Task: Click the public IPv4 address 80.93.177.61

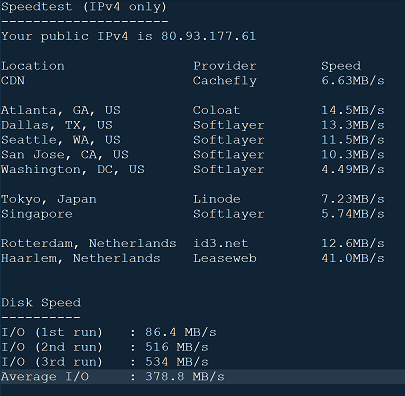Action: pyautogui.click(x=209, y=36)
